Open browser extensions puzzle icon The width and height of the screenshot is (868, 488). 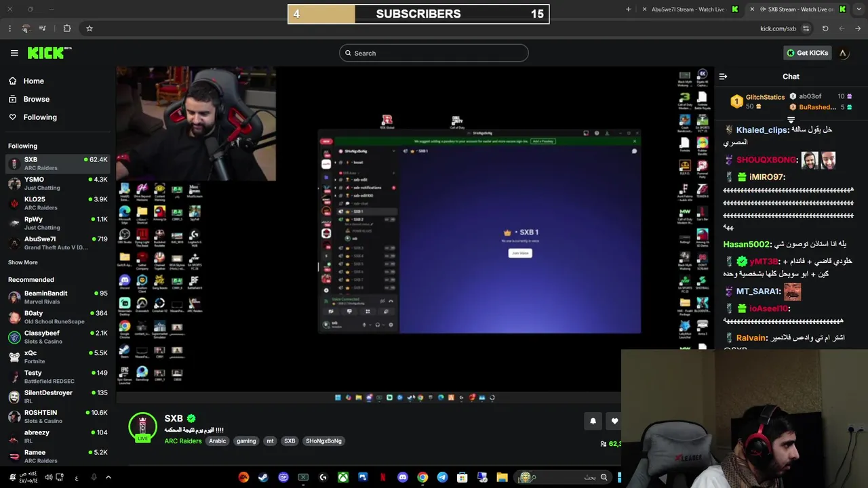tap(67, 28)
